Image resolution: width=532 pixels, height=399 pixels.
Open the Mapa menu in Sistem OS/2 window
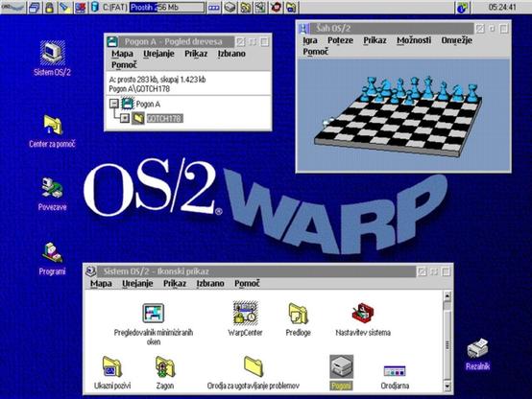[x=101, y=283]
